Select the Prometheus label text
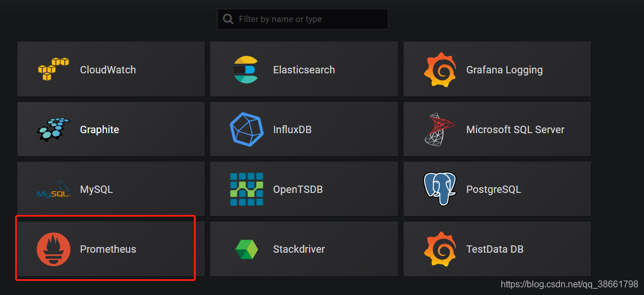The height and width of the screenshot is (295, 644). [x=108, y=249]
